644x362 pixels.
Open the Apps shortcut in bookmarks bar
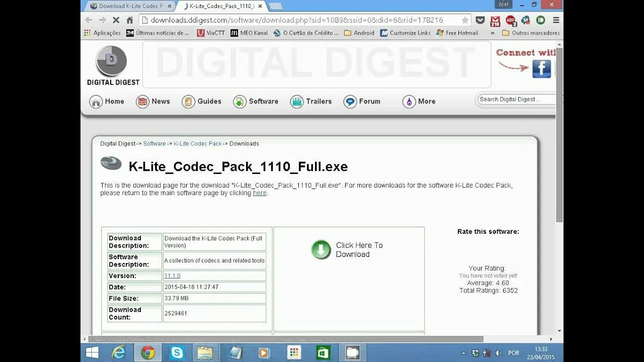click(x=102, y=33)
